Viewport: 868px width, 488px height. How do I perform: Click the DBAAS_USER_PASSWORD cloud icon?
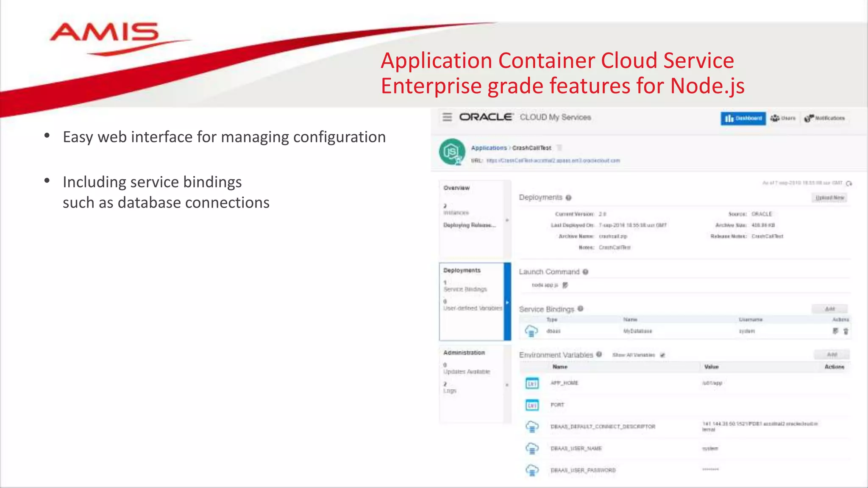coord(532,470)
